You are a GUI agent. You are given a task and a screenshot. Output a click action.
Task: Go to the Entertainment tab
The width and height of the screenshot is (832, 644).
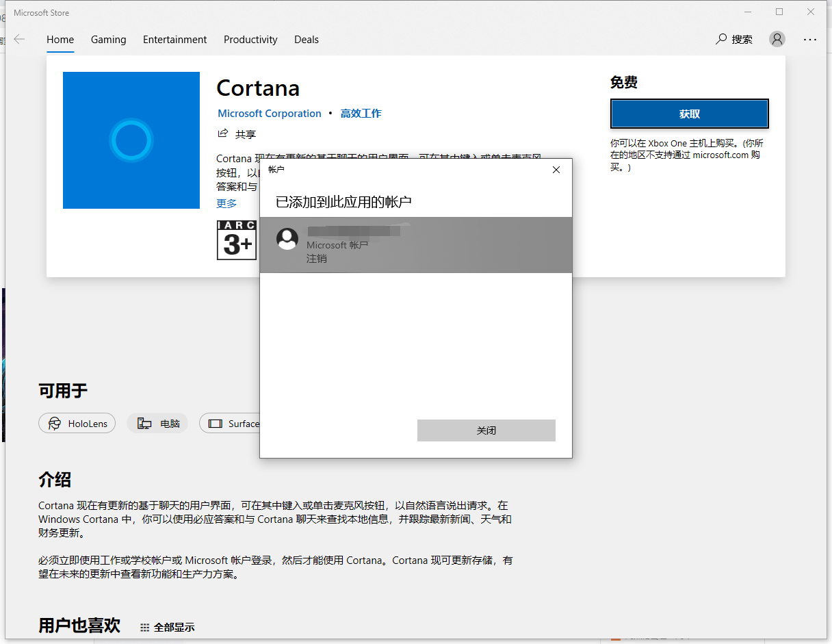(x=174, y=39)
